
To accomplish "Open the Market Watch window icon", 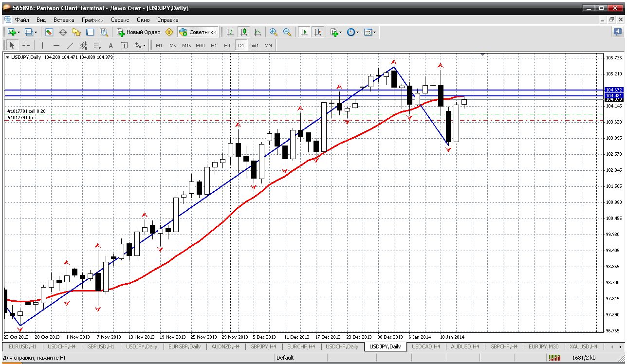I will 49,32.
